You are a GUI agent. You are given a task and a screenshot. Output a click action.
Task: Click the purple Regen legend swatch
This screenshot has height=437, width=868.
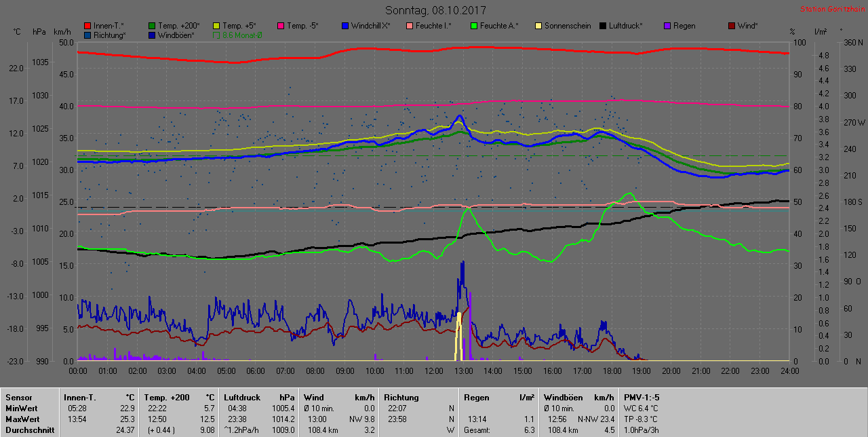[x=667, y=26]
